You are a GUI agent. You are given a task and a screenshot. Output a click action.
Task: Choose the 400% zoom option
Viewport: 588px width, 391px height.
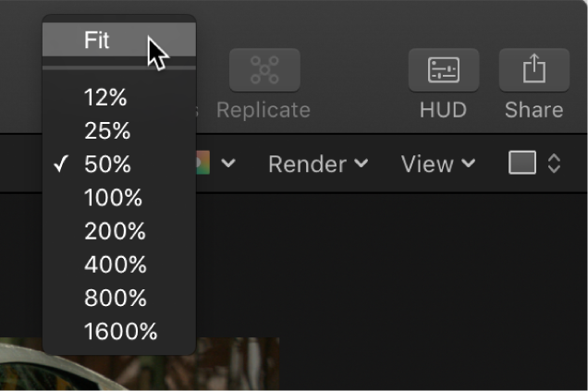pyautogui.click(x=115, y=263)
